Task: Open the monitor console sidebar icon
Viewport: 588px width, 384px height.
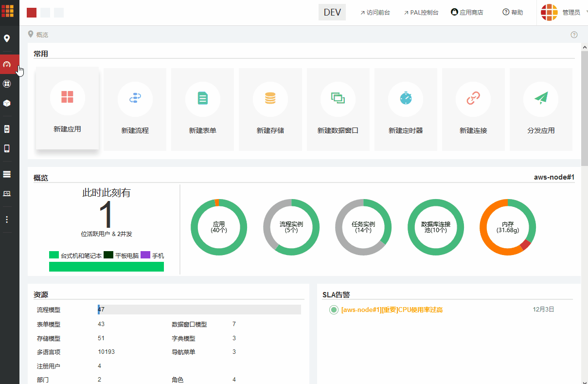Action: [7, 193]
